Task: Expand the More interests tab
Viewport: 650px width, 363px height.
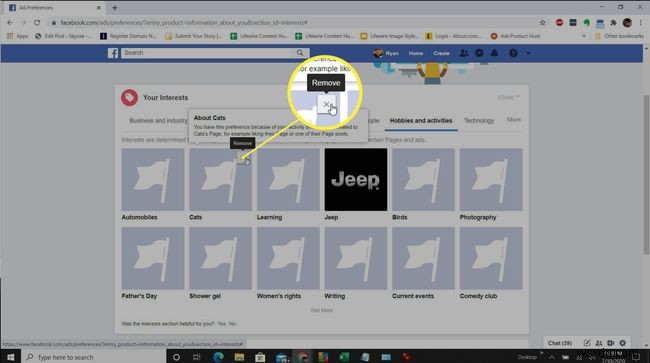Action: [514, 120]
